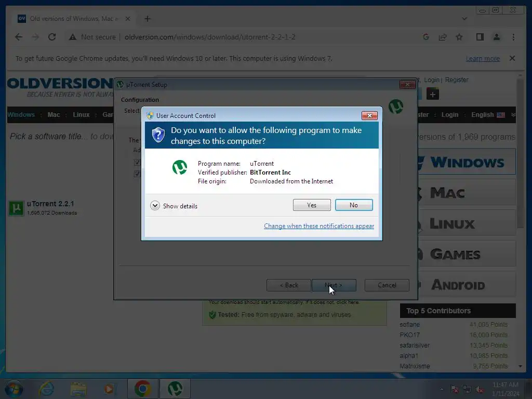The width and height of the screenshot is (532, 399).
Task: Click Cancel in uTorrent Setup
Action: click(387, 285)
